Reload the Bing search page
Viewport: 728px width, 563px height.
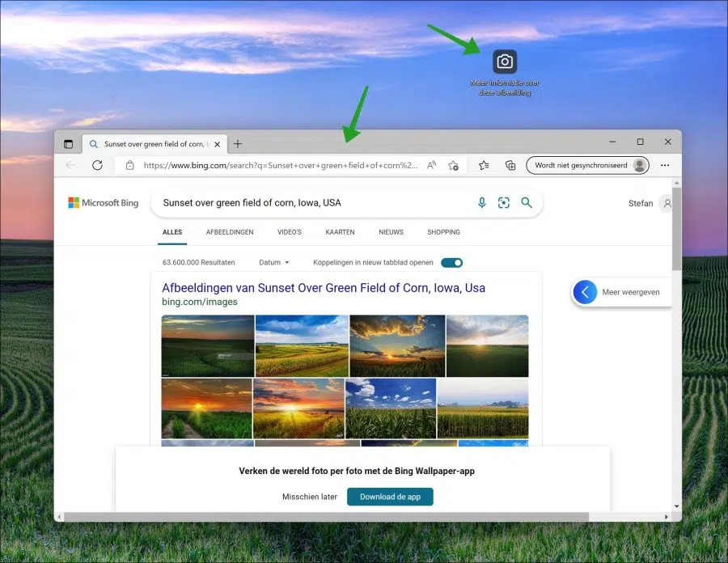pos(97,165)
